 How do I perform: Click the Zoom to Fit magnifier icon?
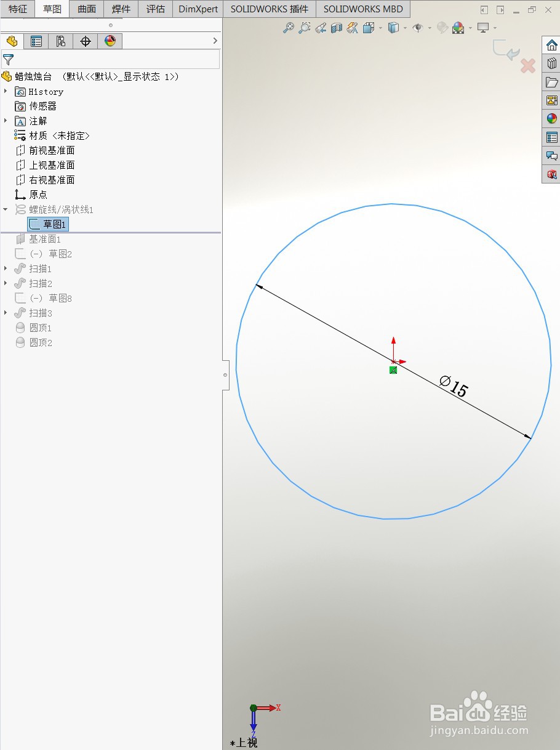pos(288,28)
